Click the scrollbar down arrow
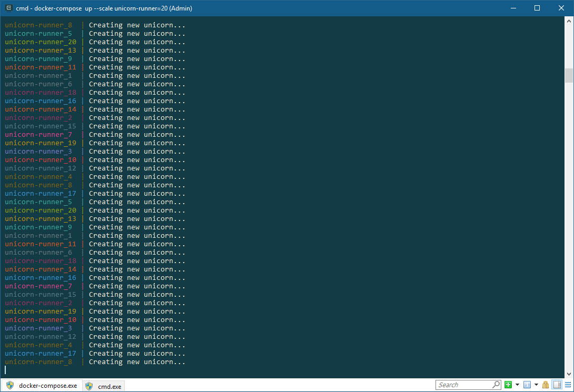This screenshot has width=574, height=392. (569, 374)
